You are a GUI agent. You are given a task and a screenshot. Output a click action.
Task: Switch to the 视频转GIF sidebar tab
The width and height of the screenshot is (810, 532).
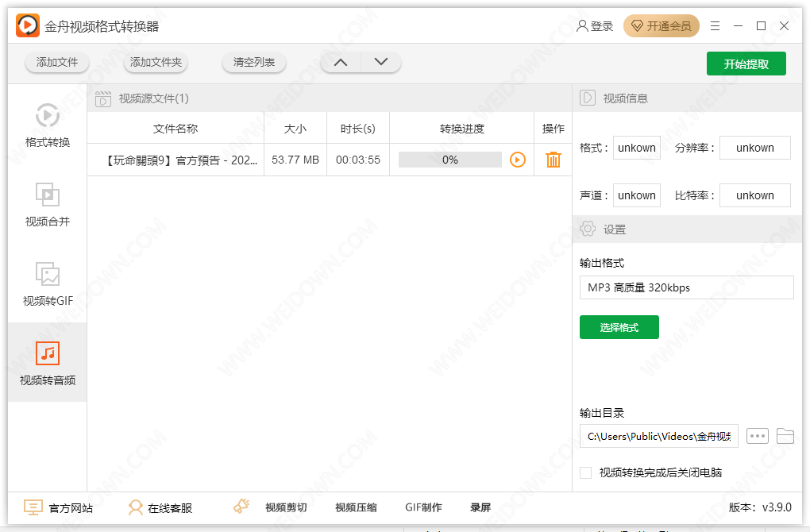click(x=48, y=283)
